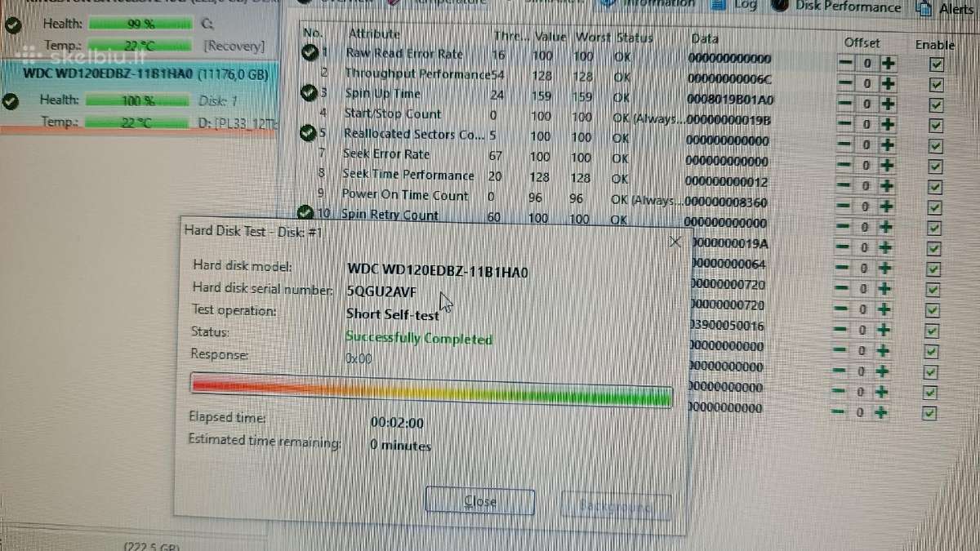Click green check icon beside Reallocated Sectors
980x551 pixels.
(308, 133)
